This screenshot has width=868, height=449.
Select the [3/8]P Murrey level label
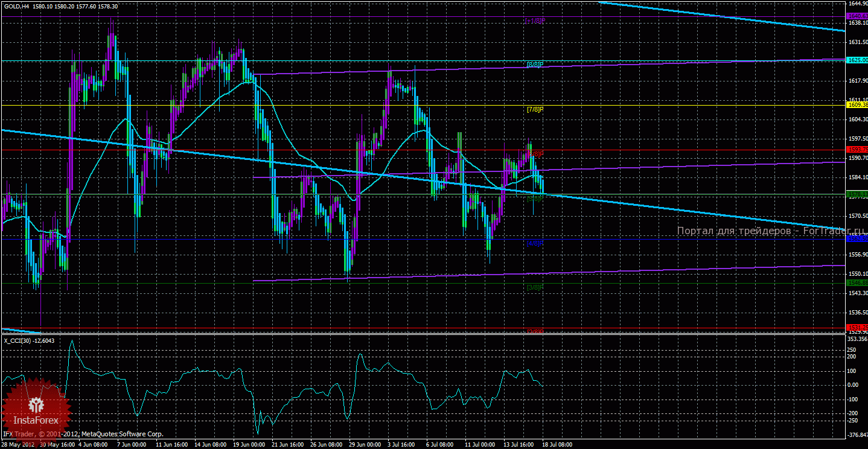(x=535, y=288)
